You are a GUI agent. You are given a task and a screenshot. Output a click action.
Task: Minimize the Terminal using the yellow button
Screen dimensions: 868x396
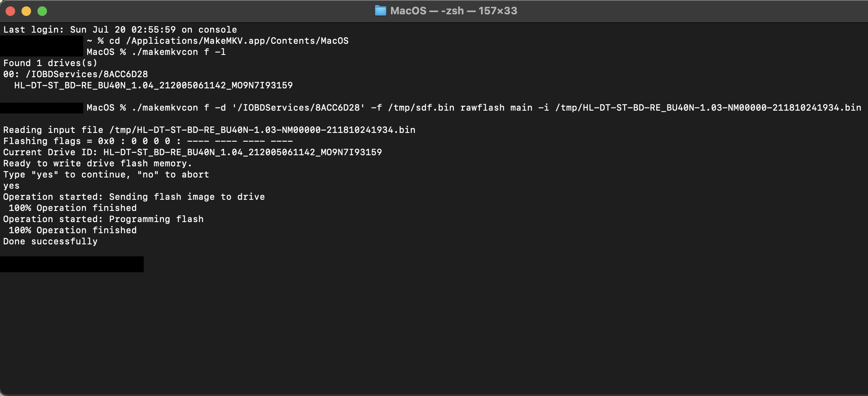pos(26,11)
